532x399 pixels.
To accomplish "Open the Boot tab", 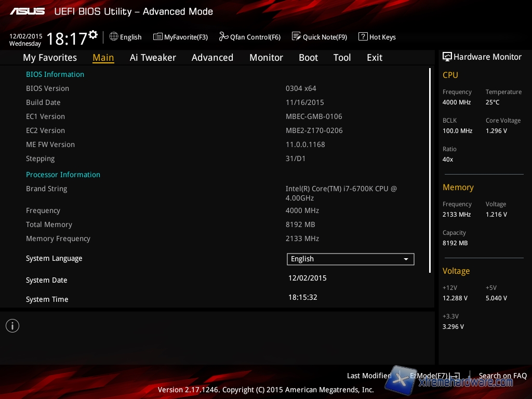I will 308,58.
